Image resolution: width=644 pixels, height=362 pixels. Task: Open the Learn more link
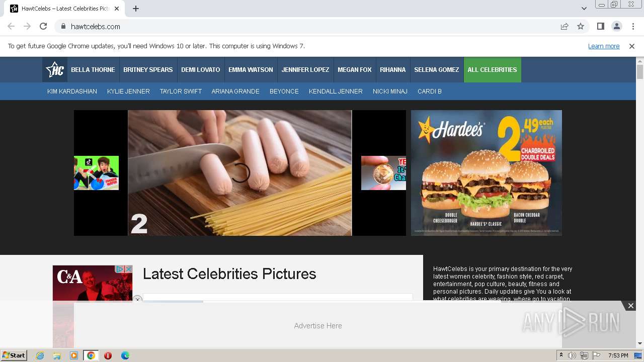pos(604,46)
